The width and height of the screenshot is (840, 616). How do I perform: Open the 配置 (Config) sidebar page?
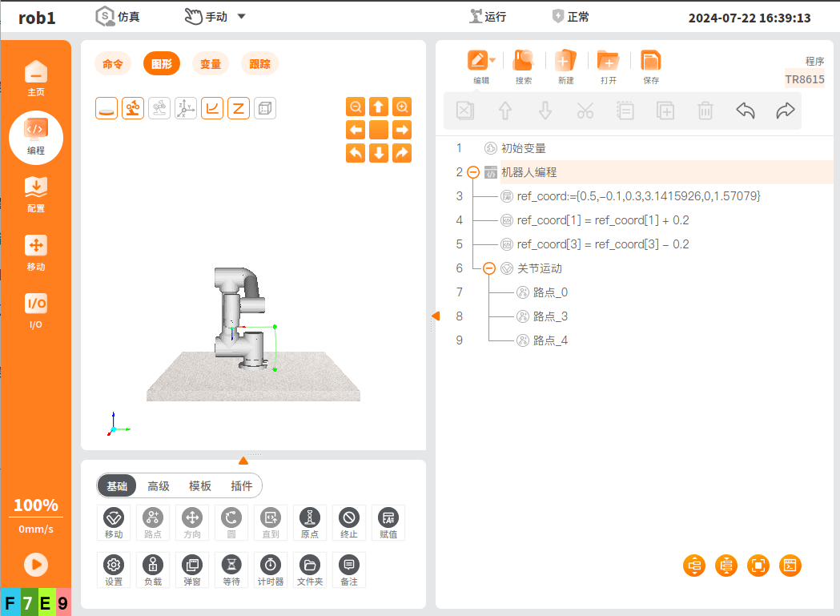pyautogui.click(x=36, y=194)
